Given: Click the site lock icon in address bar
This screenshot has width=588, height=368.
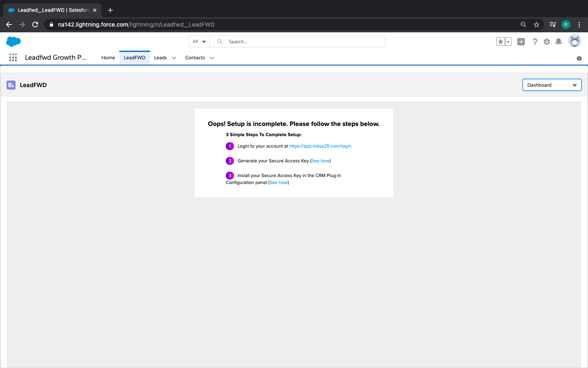Looking at the screenshot, I should 51,25.
